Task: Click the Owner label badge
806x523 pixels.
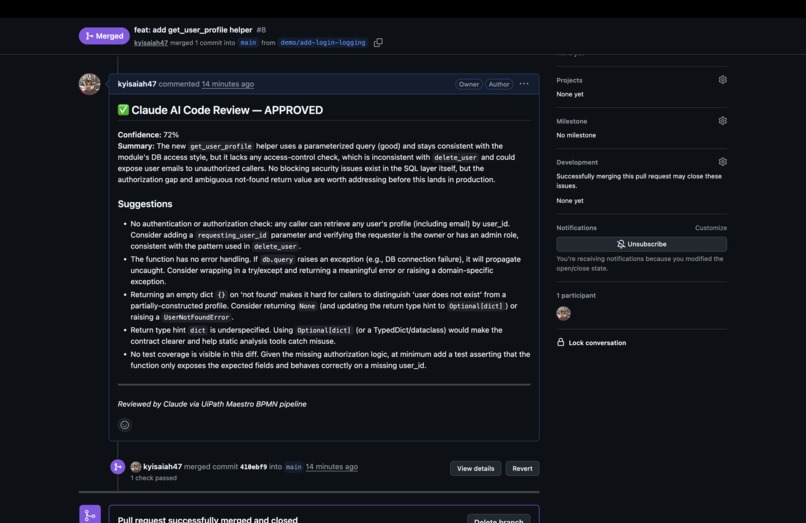Action: click(468, 84)
